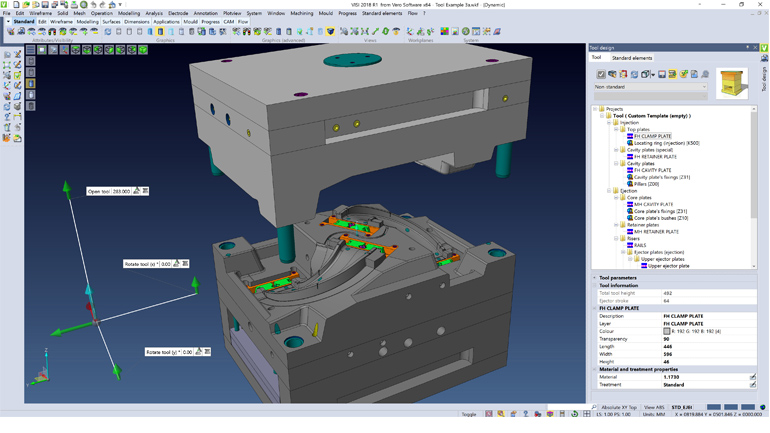The height and width of the screenshot is (433, 770).
Task: Click the magnifier search icon in status bar
Action: pos(594,408)
